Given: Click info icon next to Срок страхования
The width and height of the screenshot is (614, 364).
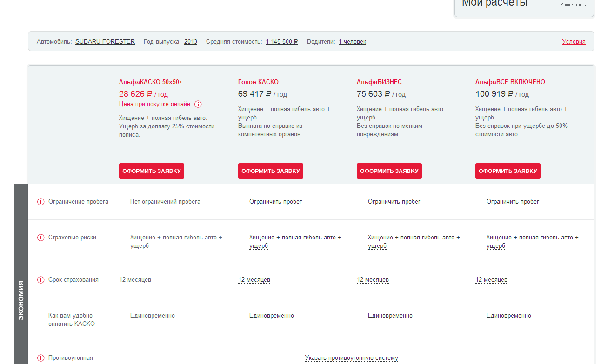Looking at the screenshot, I should click(x=40, y=280).
